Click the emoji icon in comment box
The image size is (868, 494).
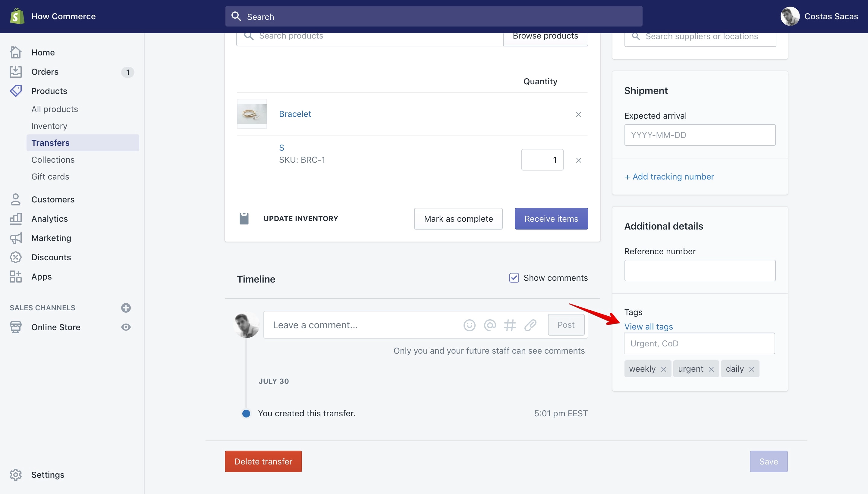[469, 325]
